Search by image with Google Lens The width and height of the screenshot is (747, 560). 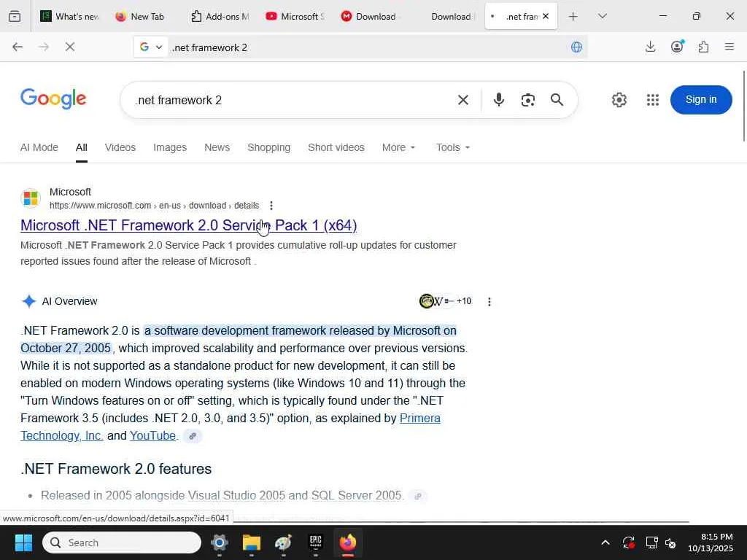pyautogui.click(x=528, y=100)
